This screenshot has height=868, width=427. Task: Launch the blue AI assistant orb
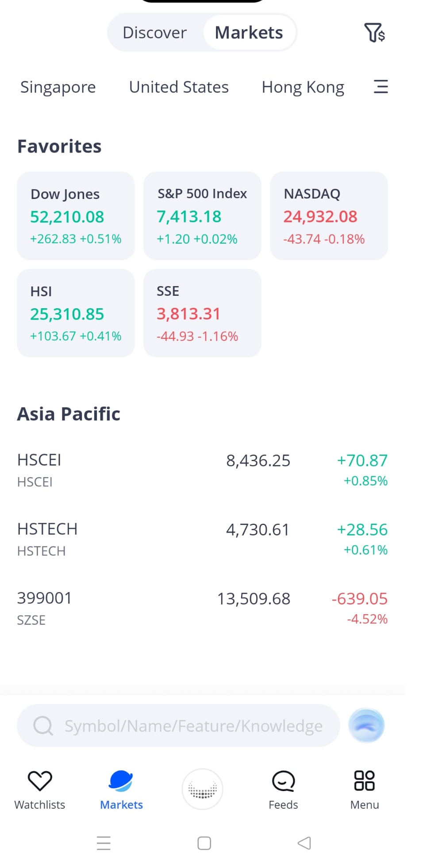[366, 725]
